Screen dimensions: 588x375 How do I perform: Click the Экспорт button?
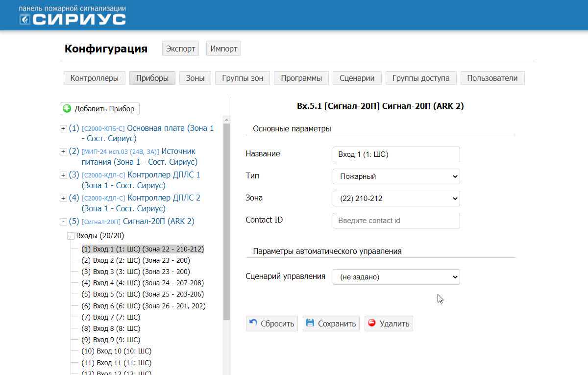coord(181,49)
